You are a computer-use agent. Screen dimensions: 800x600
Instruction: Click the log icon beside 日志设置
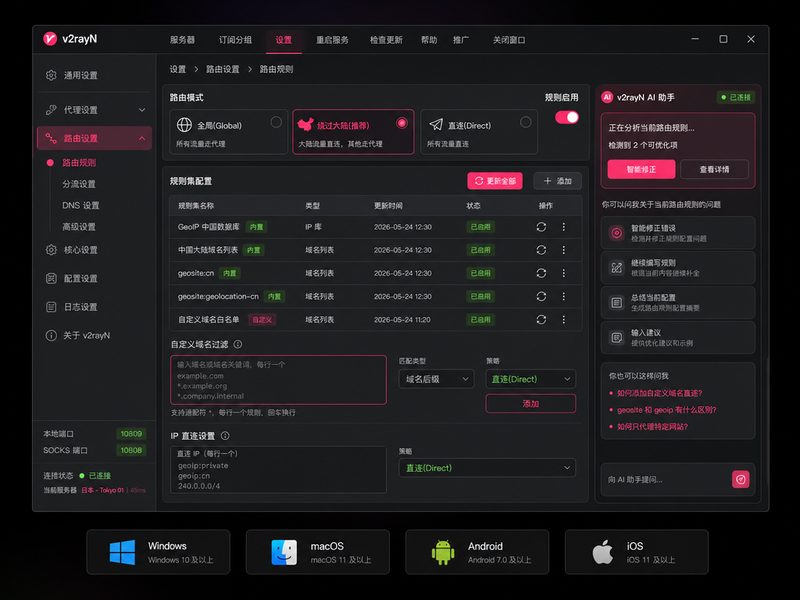51,307
